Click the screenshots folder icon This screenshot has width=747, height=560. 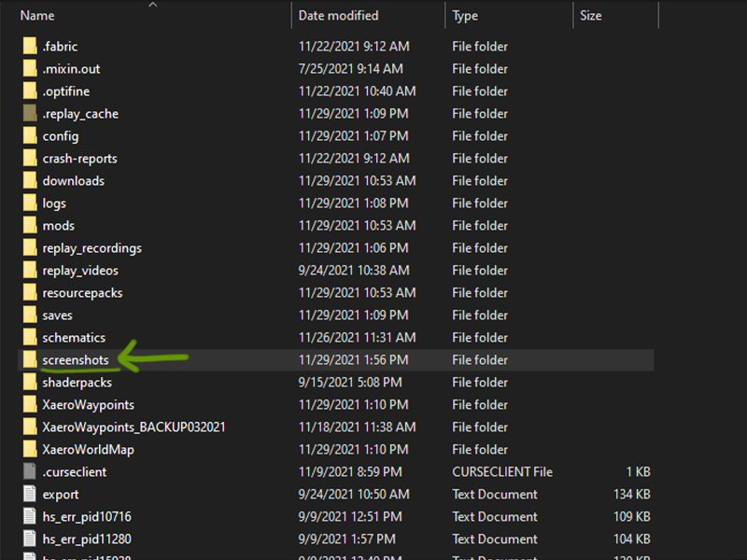[x=30, y=360]
